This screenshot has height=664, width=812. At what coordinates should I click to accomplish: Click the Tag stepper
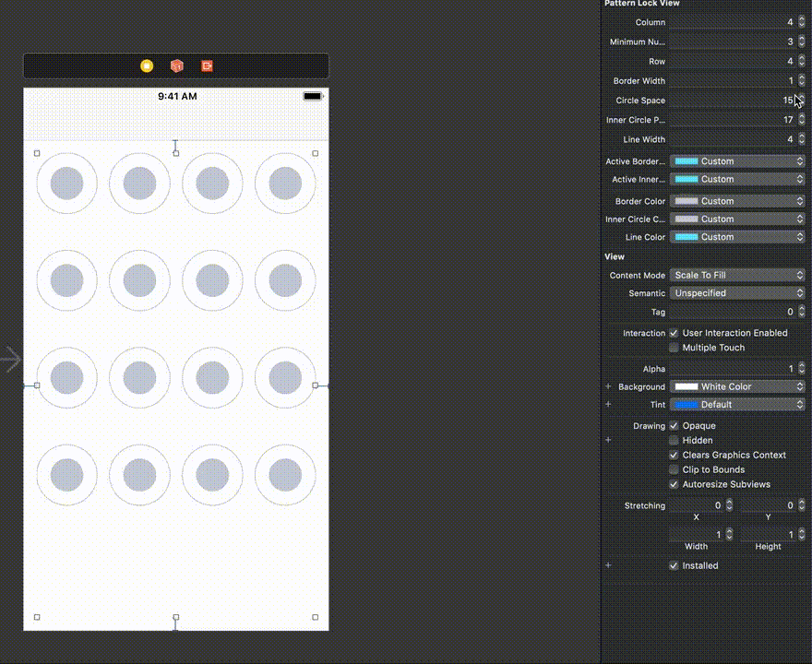point(802,312)
